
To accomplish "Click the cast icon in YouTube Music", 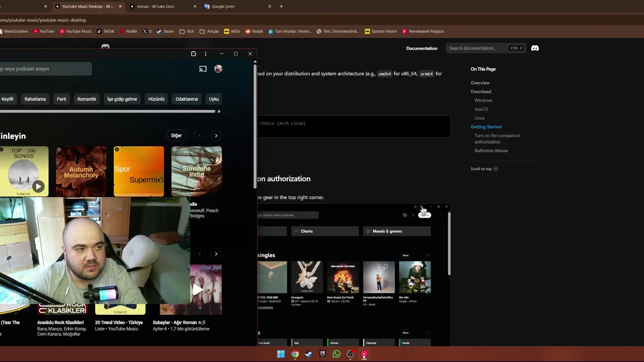I will click(x=203, y=69).
